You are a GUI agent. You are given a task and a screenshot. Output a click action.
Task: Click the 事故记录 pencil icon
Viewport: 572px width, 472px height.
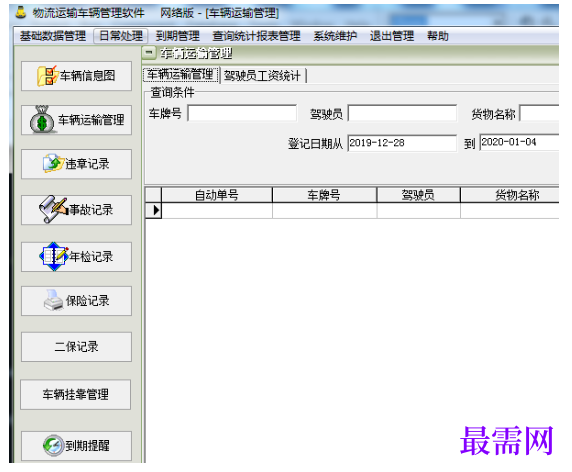coord(53,209)
